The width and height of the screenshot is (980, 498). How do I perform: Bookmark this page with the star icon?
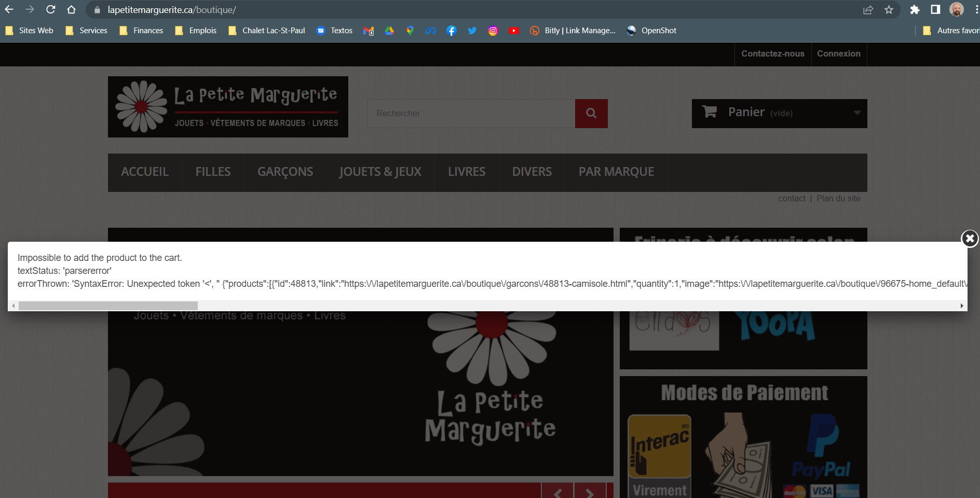889,10
